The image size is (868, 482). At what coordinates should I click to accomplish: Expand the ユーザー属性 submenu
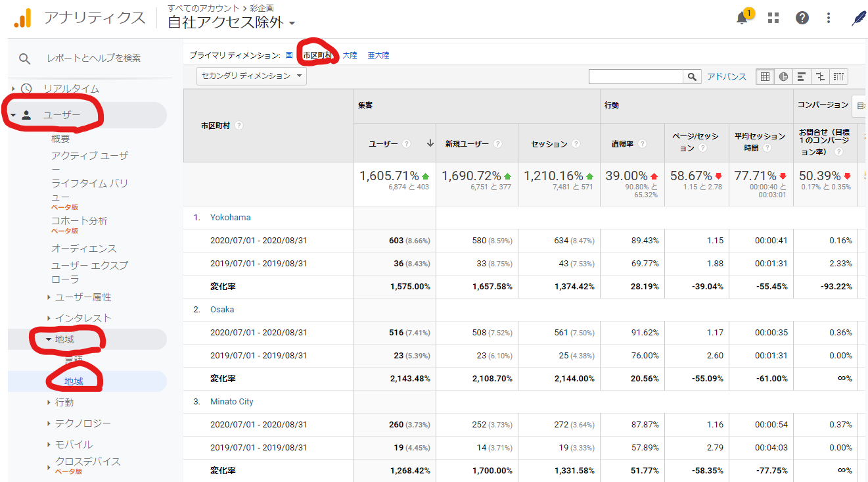point(49,297)
